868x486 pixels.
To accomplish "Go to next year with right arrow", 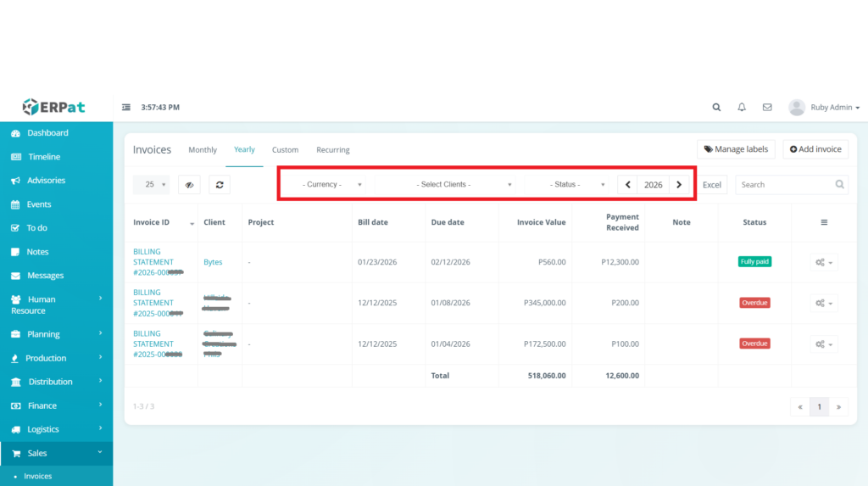I will tap(679, 184).
